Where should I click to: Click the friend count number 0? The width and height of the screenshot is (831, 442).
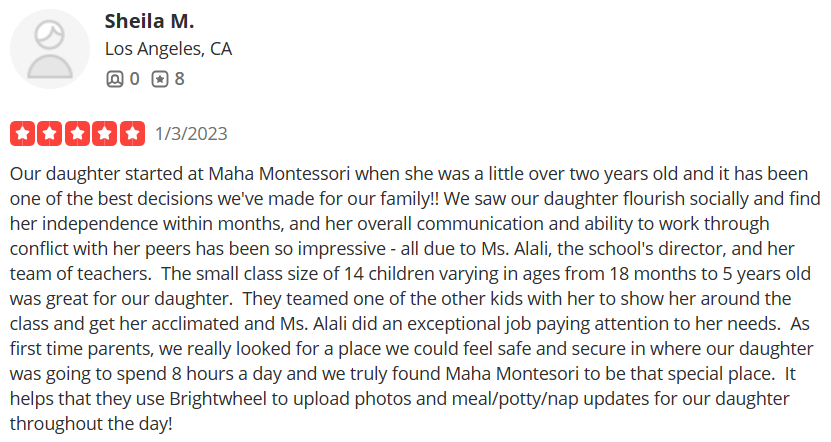[134, 78]
